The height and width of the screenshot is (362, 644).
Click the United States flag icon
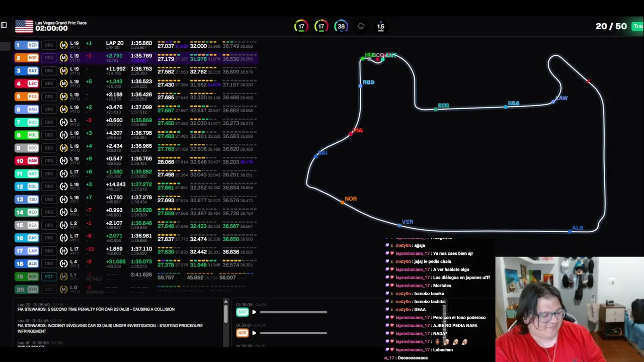click(24, 26)
